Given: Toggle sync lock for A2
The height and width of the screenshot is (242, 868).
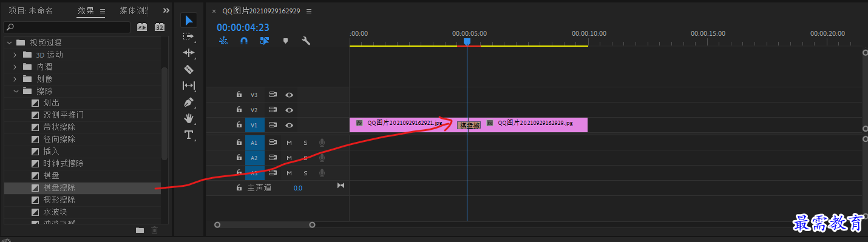Looking at the screenshot, I should point(273,158).
